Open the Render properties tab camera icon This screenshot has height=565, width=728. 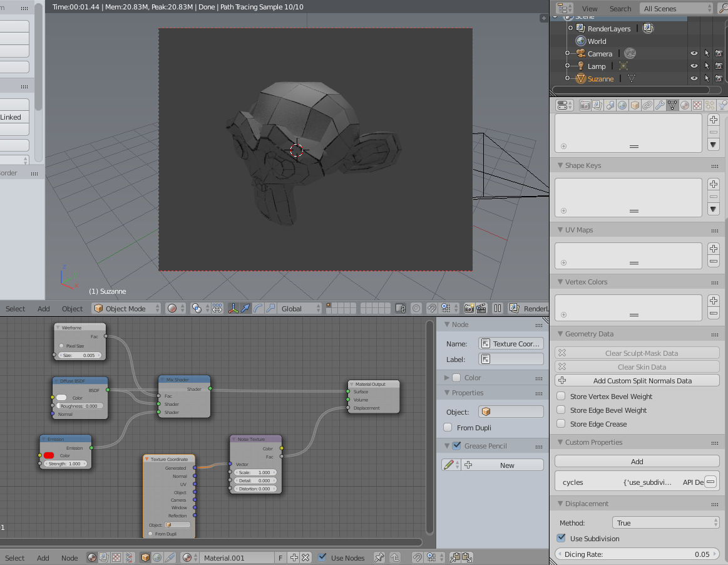(585, 105)
